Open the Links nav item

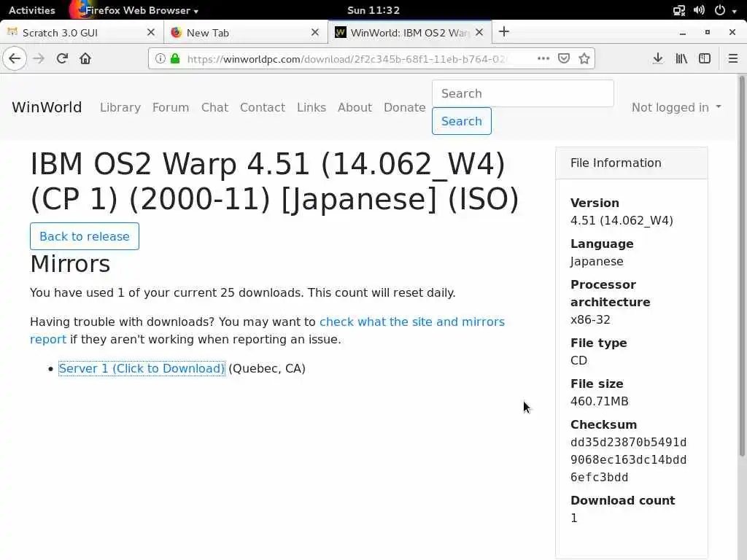(x=311, y=107)
